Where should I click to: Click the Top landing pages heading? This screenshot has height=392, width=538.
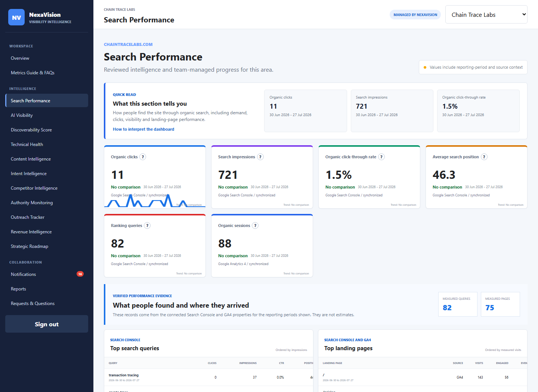pos(348,348)
